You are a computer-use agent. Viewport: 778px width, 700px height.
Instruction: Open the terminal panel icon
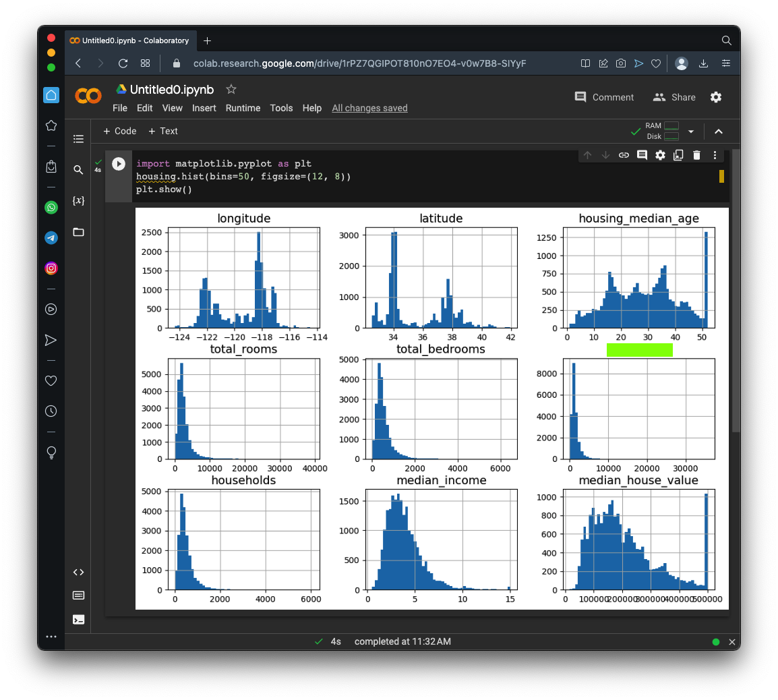[x=78, y=620]
